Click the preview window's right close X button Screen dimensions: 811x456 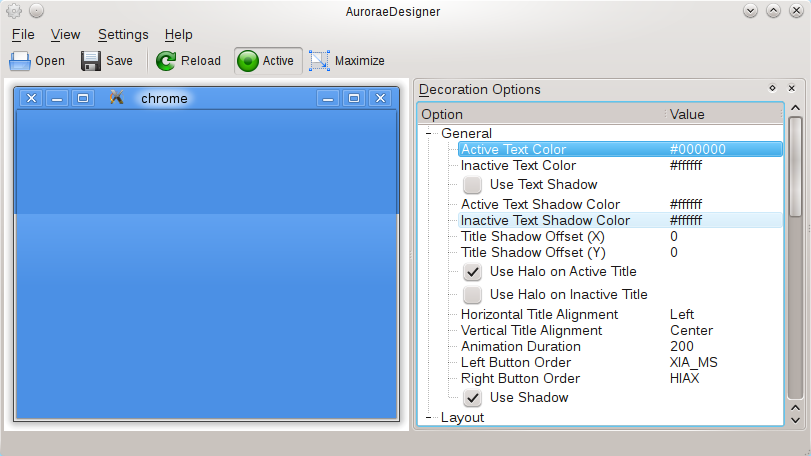(x=380, y=98)
